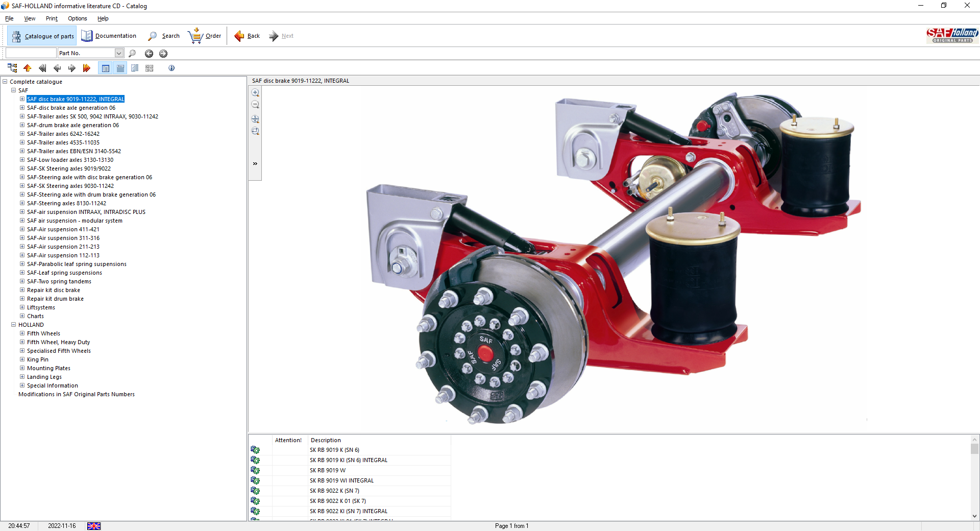Click the zoom out magnifier icon
This screenshot has width=980, height=531.
[x=255, y=105]
